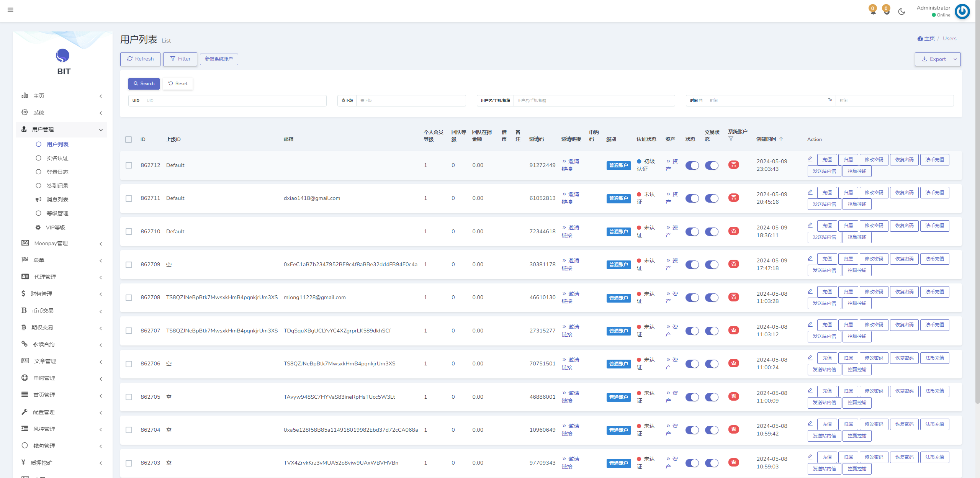Open 实名认证 in the sidebar
Viewport: 980px width, 478px height.
tap(57, 158)
